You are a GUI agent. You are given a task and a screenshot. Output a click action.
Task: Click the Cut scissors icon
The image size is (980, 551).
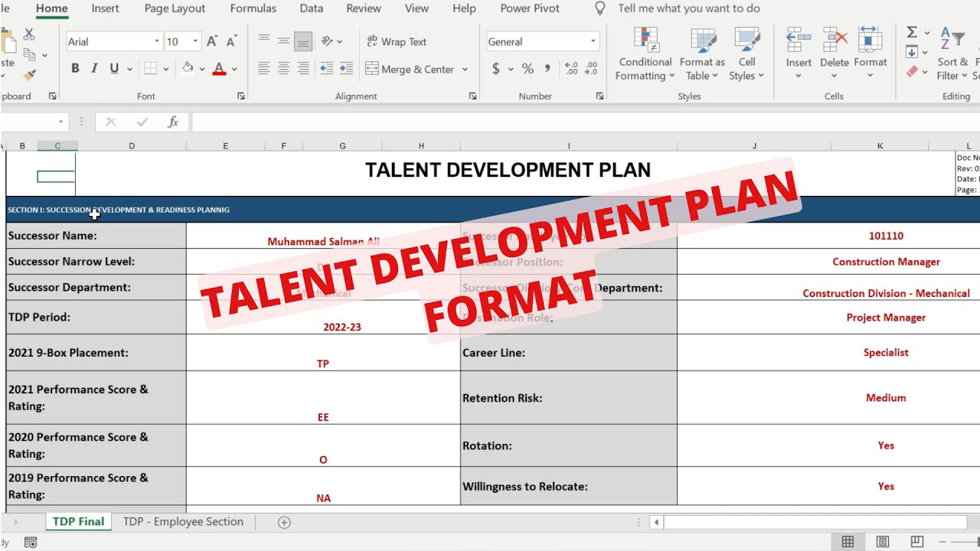click(29, 34)
